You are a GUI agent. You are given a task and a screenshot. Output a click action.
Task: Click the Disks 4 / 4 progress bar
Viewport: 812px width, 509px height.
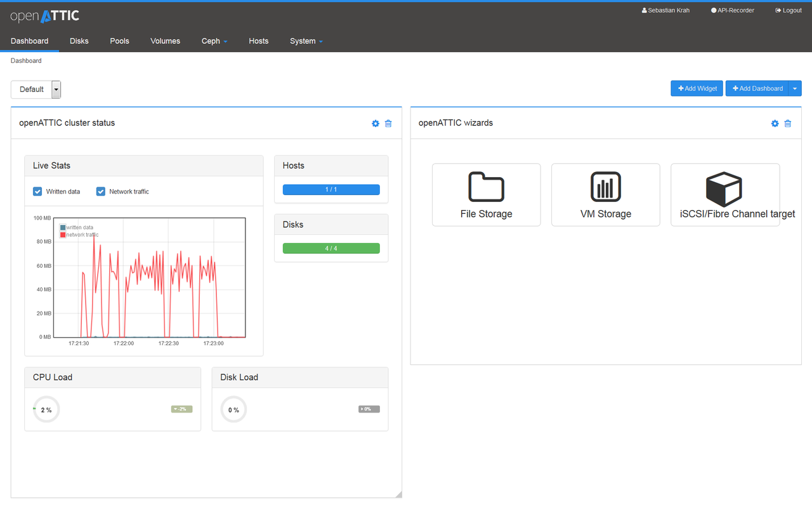331,248
